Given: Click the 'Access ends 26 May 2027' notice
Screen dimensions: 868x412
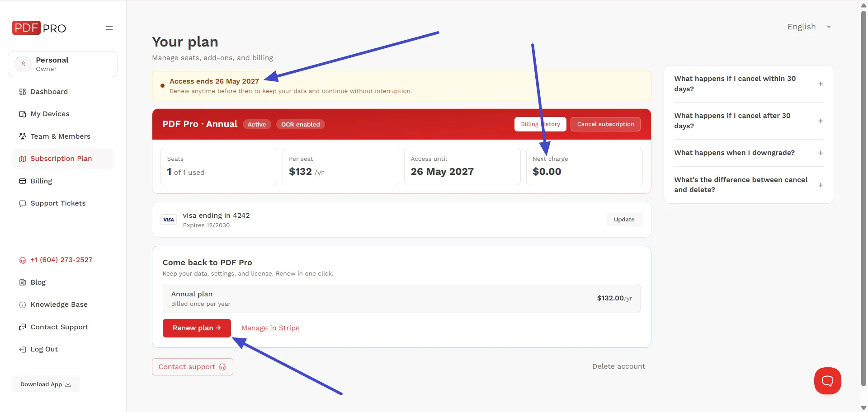Looking at the screenshot, I should 401,85.
